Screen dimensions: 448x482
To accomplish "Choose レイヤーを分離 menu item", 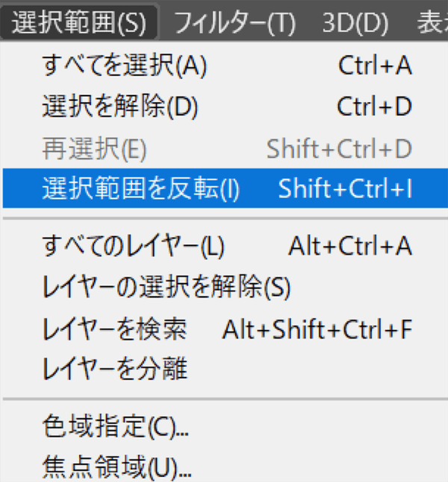I will (x=225, y=368).
